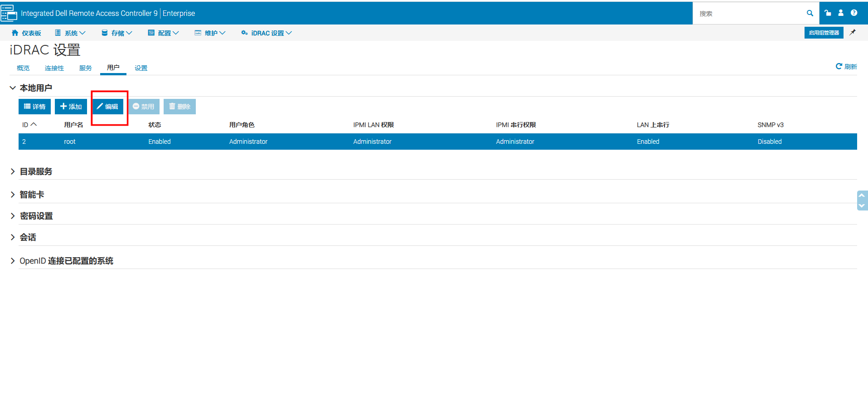Click the LAN 上串行 column header
This screenshot has width=868, height=416.
pyautogui.click(x=653, y=125)
